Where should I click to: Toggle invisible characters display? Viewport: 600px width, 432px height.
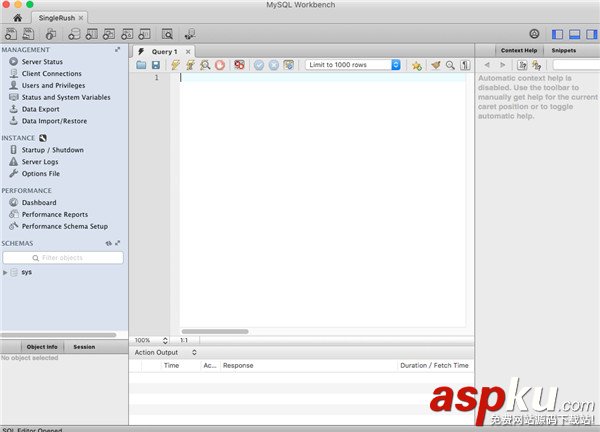465,65
